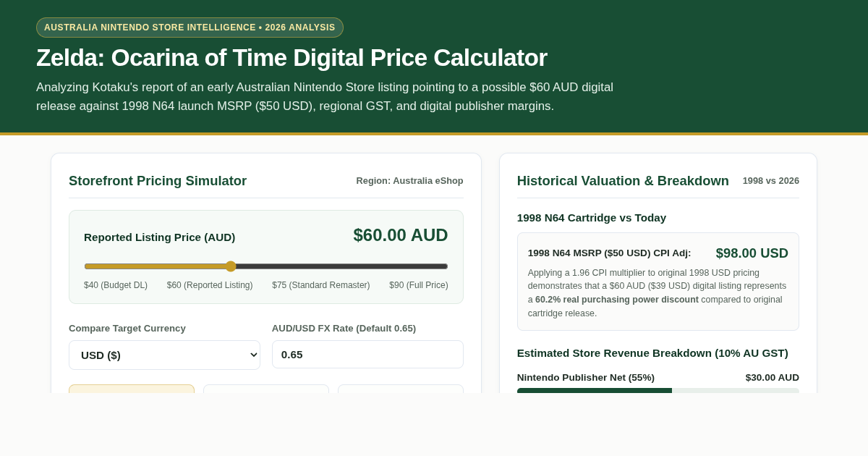The image size is (868, 456).
Task: Click the $60 (Reported Listing) slider label
Action: pyautogui.click(x=210, y=285)
